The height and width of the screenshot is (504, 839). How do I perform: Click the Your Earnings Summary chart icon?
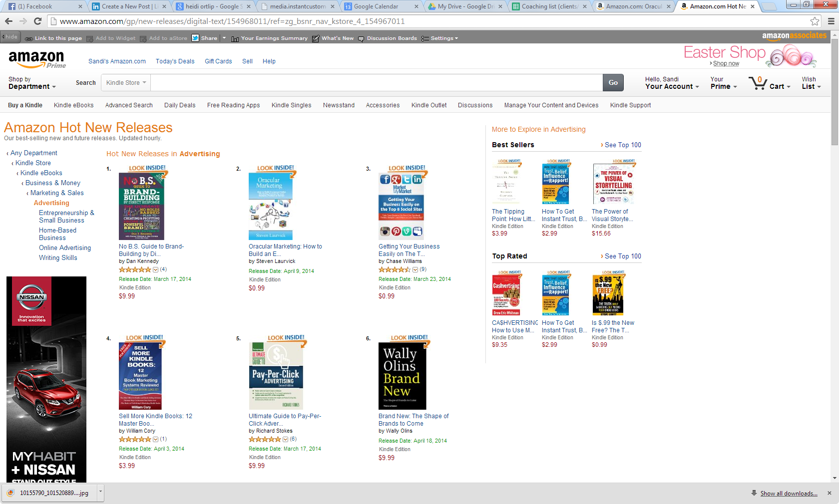tap(235, 38)
